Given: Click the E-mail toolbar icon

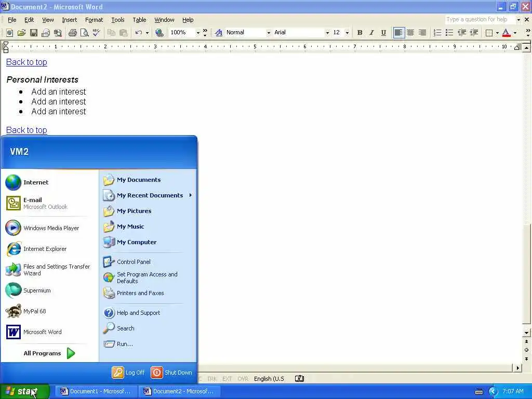Looking at the screenshot, I should point(46,33).
